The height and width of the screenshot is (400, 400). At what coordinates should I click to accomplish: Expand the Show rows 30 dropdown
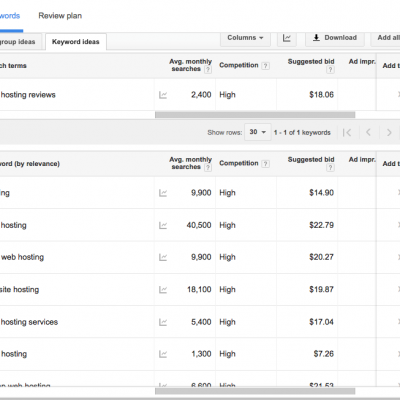(257, 132)
